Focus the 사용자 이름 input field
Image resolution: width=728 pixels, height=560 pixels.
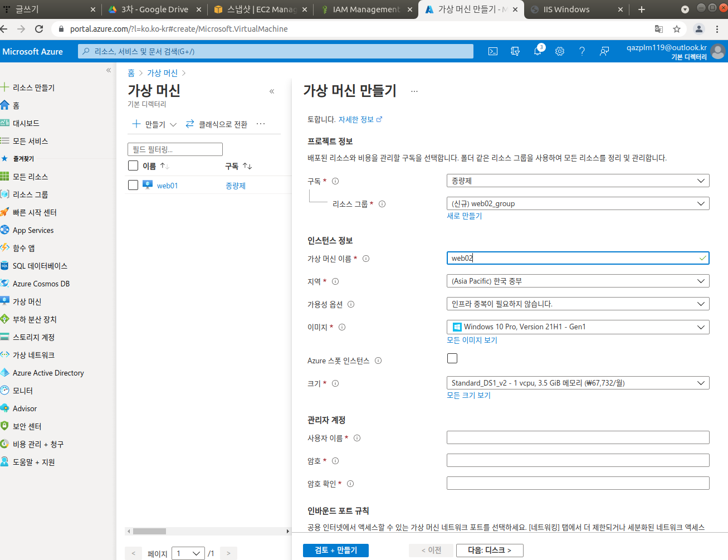tap(578, 437)
